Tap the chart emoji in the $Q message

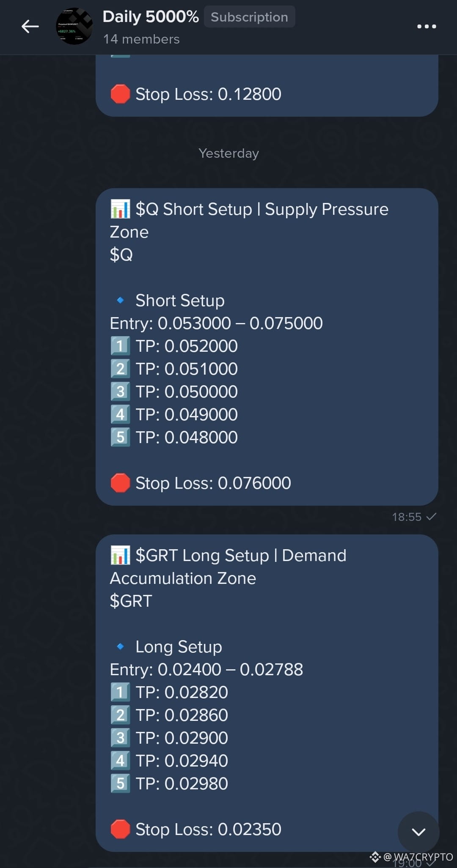tap(120, 209)
